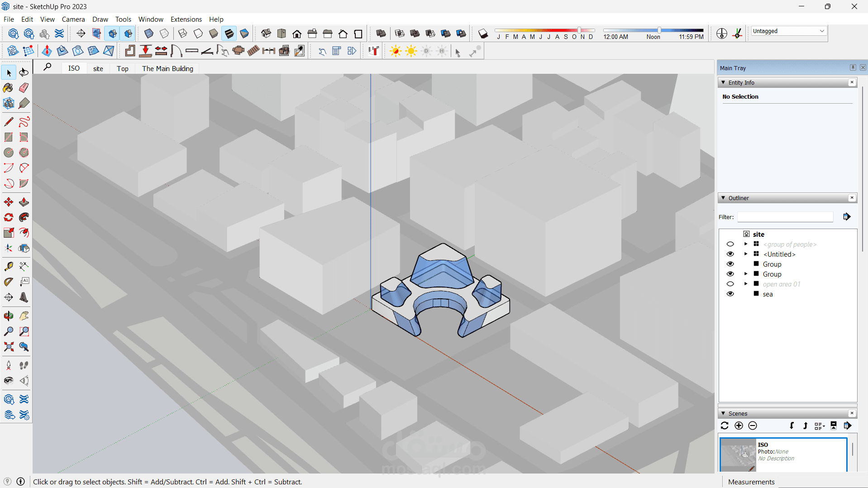868x488 pixels.
Task: Select the Orbit camera tool
Action: coord(9,316)
